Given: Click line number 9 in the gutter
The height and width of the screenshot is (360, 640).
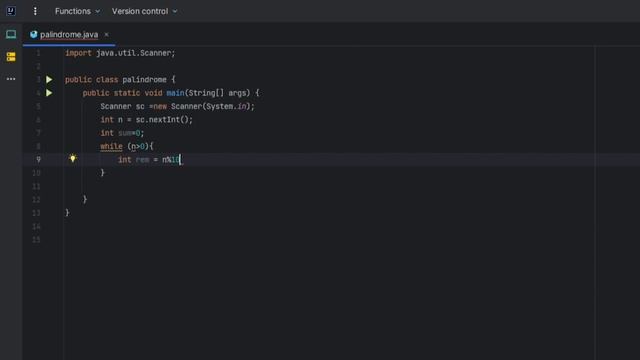Looking at the screenshot, I should pyautogui.click(x=38, y=159).
